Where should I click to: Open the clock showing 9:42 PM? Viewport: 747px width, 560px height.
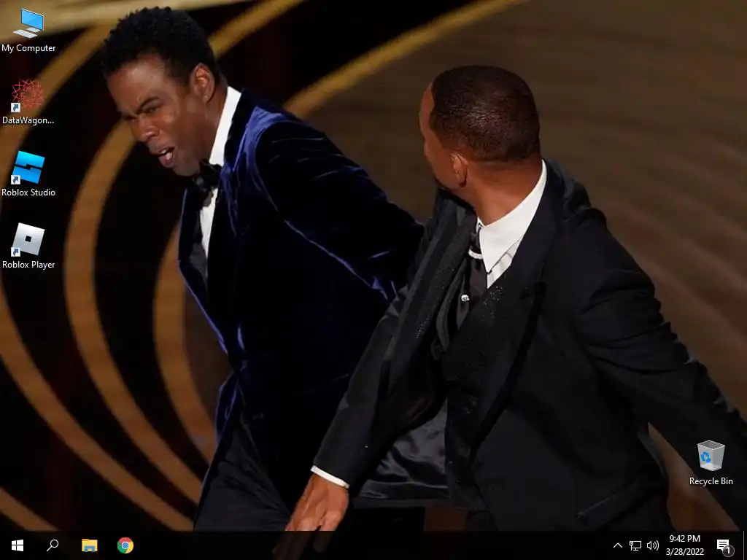coord(684,545)
